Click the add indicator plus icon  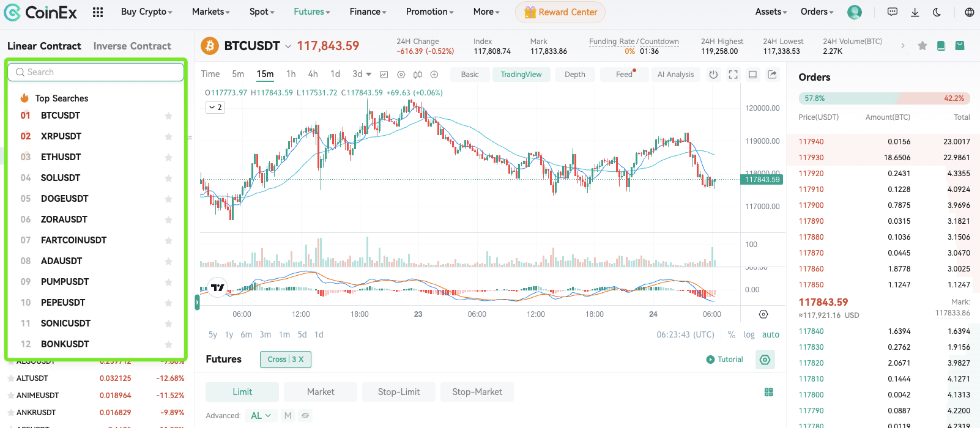click(x=434, y=75)
